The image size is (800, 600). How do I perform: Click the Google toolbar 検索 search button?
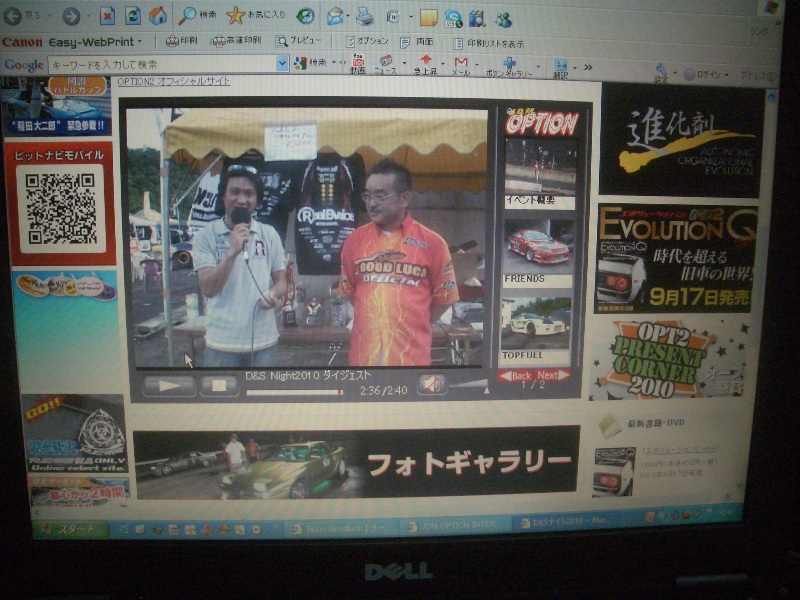[x=310, y=63]
